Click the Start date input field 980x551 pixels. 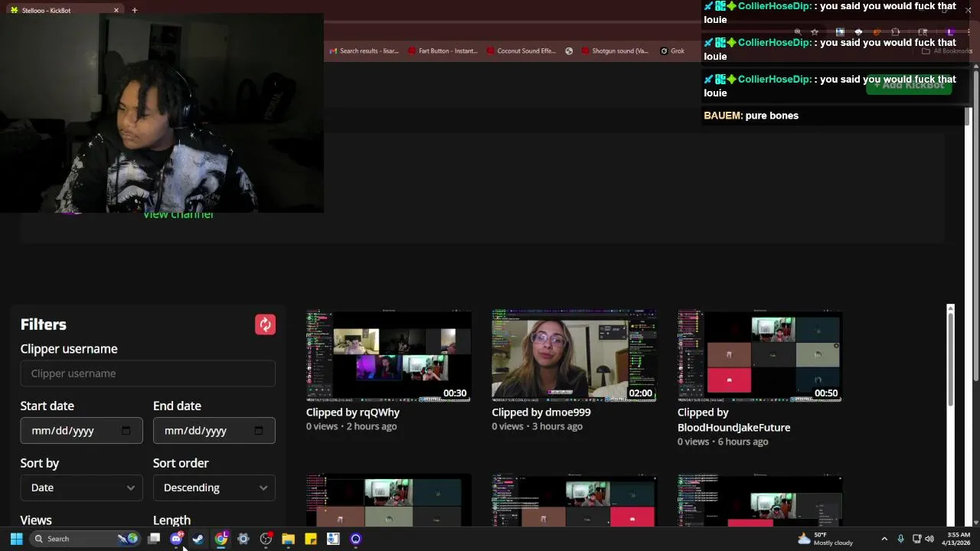tap(81, 430)
